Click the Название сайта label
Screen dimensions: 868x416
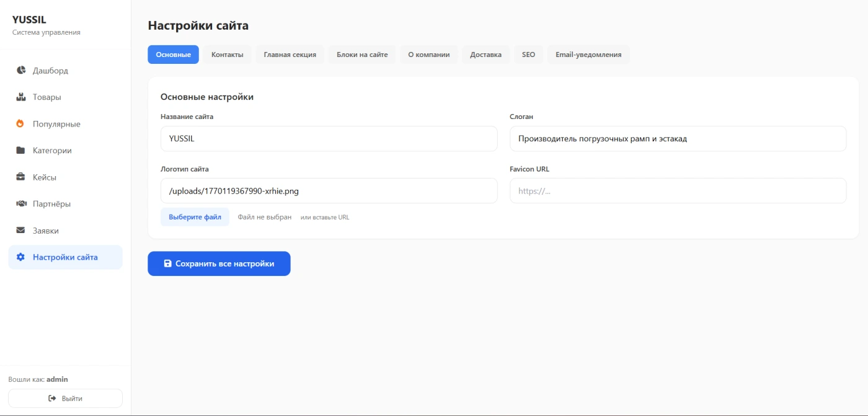tap(187, 117)
